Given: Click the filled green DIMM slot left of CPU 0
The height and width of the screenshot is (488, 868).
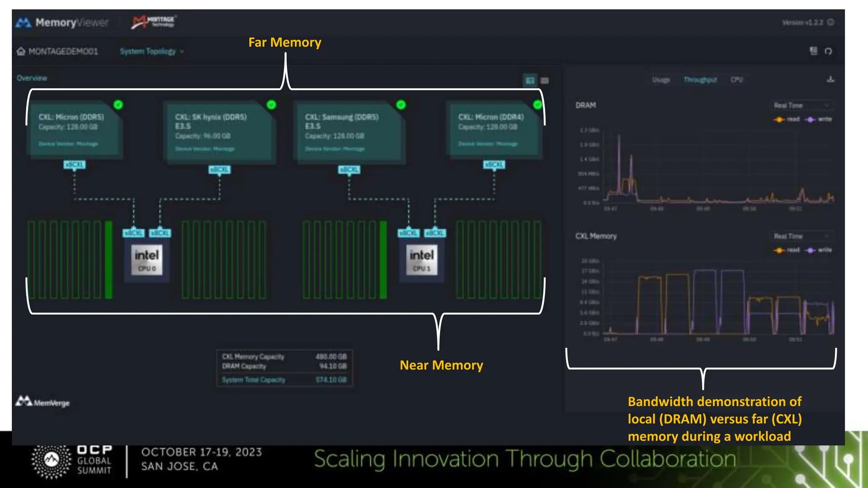Looking at the screenshot, I should [x=108, y=259].
